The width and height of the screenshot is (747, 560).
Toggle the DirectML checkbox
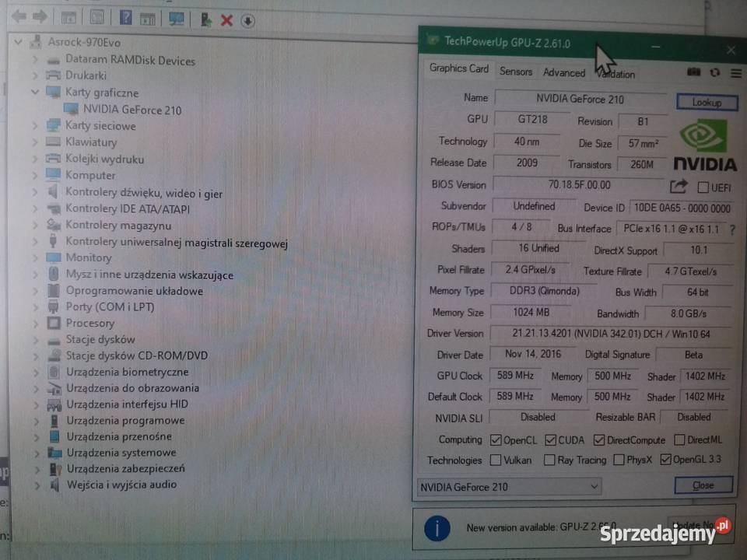pos(680,439)
